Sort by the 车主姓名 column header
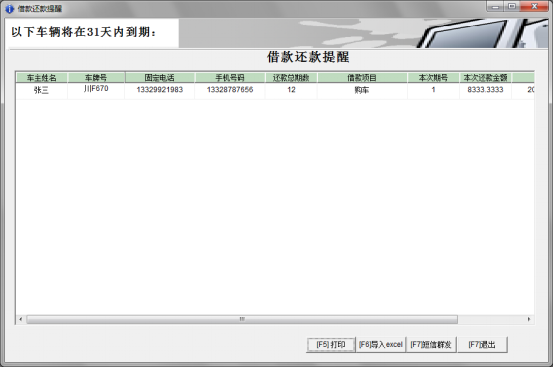The height and width of the screenshot is (367, 554). (x=42, y=78)
